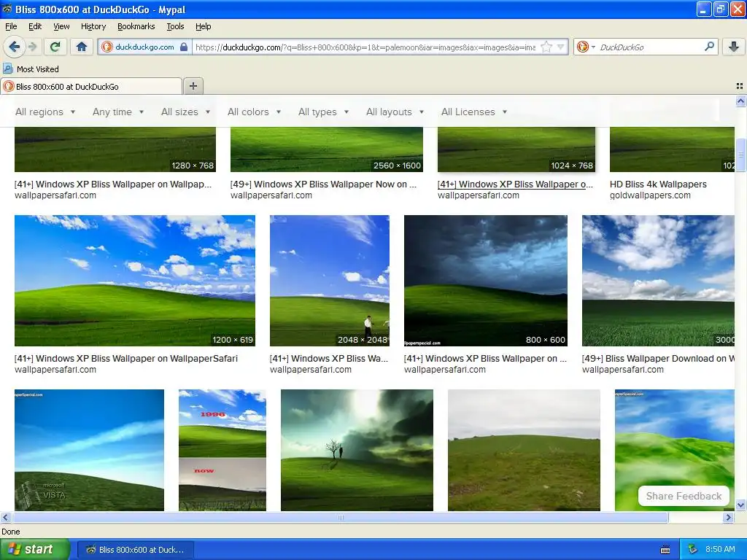This screenshot has width=747, height=560.
Task: Open the Edit menu
Action: 35,26
